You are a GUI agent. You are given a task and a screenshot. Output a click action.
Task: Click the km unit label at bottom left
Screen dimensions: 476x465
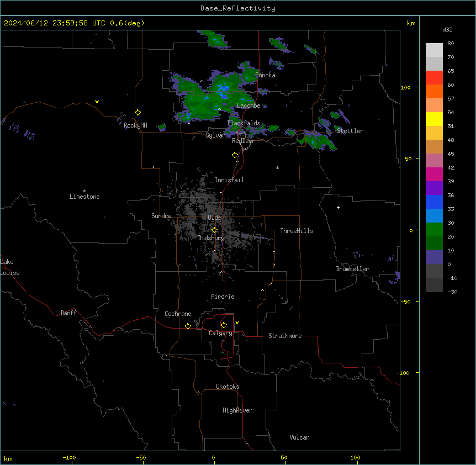pos(8,458)
